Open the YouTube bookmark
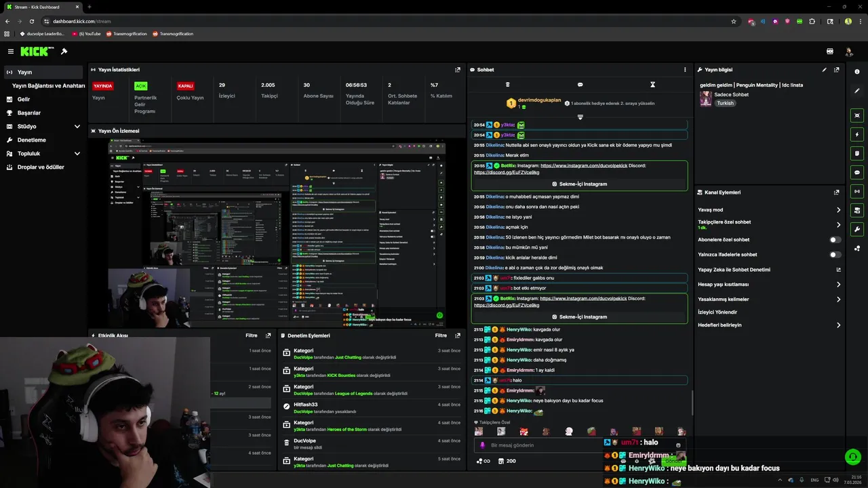The width and height of the screenshot is (868, 488). [86, 34]
